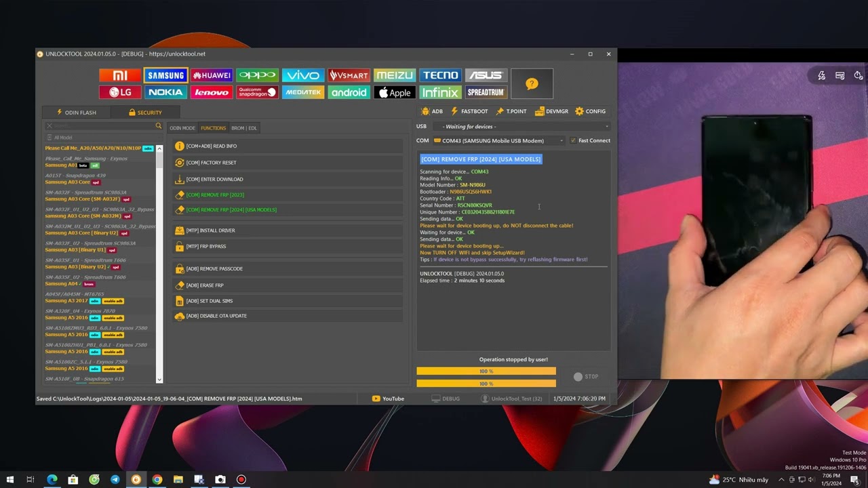Open the FUNCTIONS tab

(213, 128)
